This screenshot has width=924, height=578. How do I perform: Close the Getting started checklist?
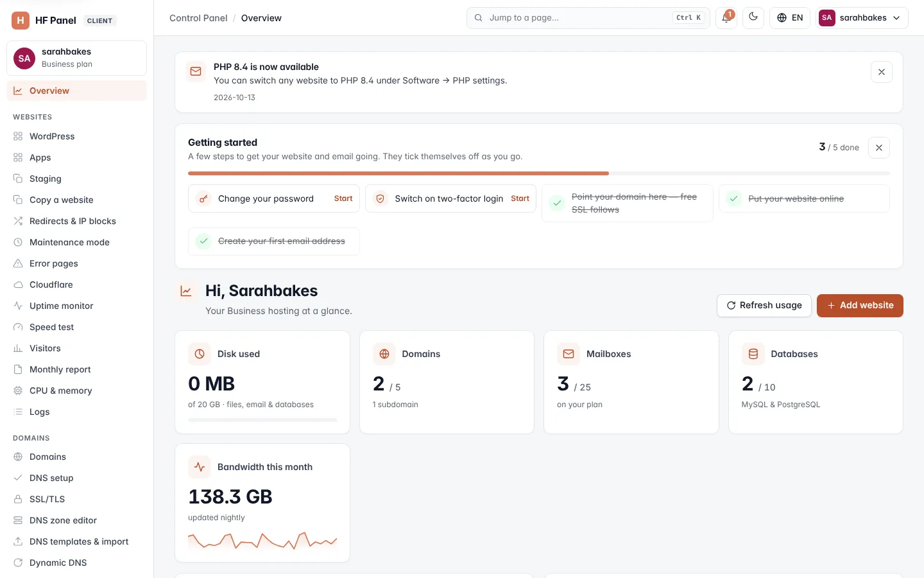(x=879, y=148)
